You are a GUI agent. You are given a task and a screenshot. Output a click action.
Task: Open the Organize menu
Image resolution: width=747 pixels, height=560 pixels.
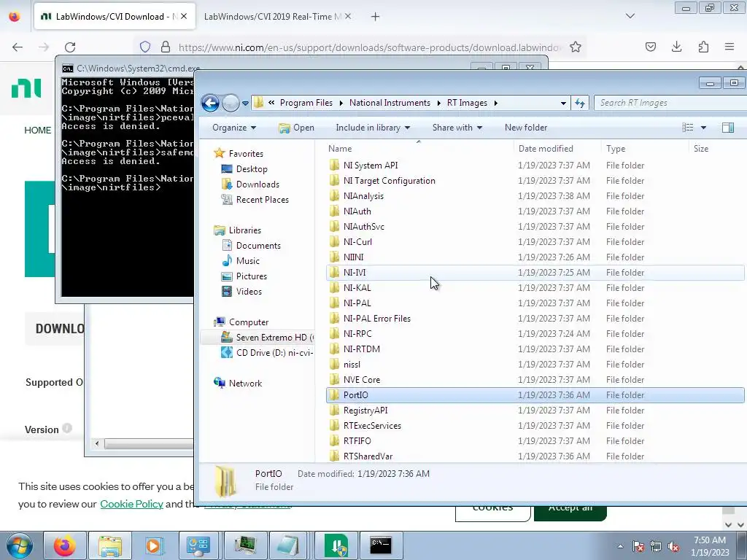pyautogui.click(x=234, y=128)
